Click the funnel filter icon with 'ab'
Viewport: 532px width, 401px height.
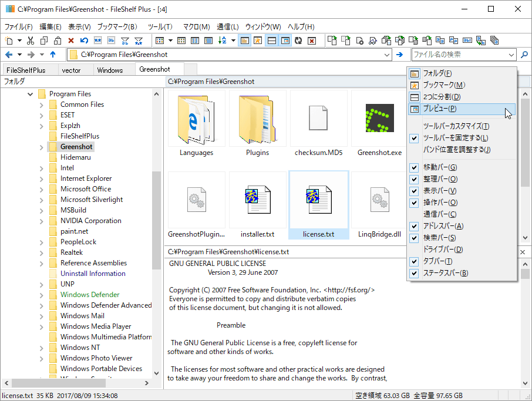(x=125, y=41)
